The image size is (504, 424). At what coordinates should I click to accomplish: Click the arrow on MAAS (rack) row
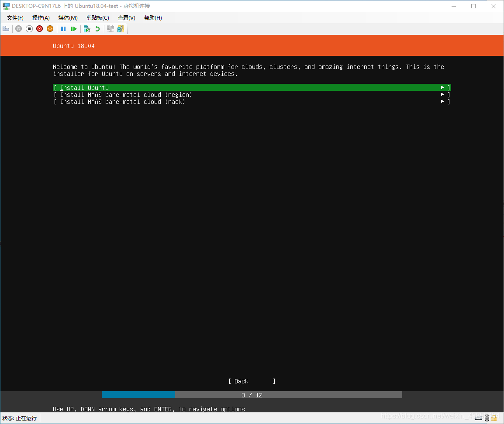pyautogui.click(x=442, y=102)
